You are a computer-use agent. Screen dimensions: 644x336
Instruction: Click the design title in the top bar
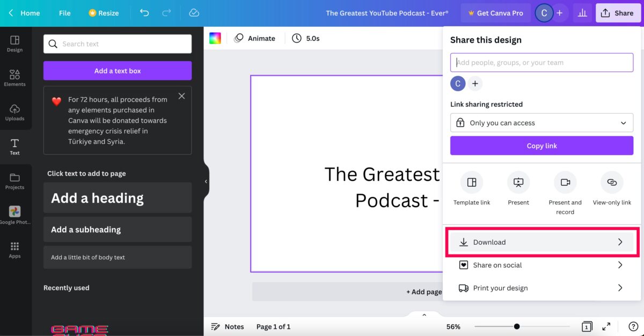[387, 13]
